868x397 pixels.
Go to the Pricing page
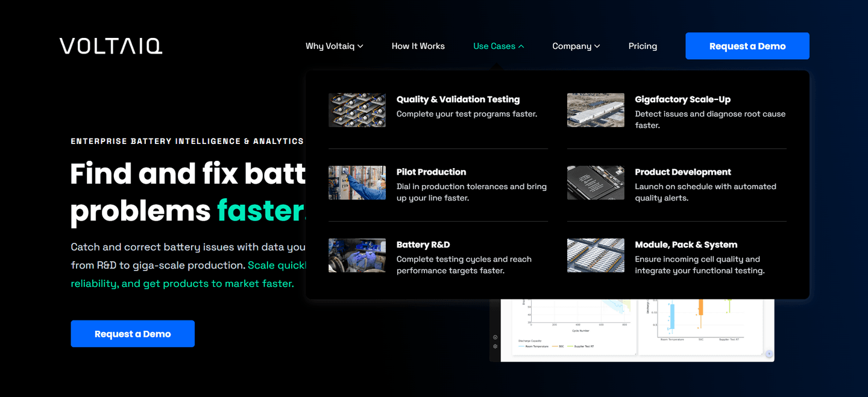[643, 46]
